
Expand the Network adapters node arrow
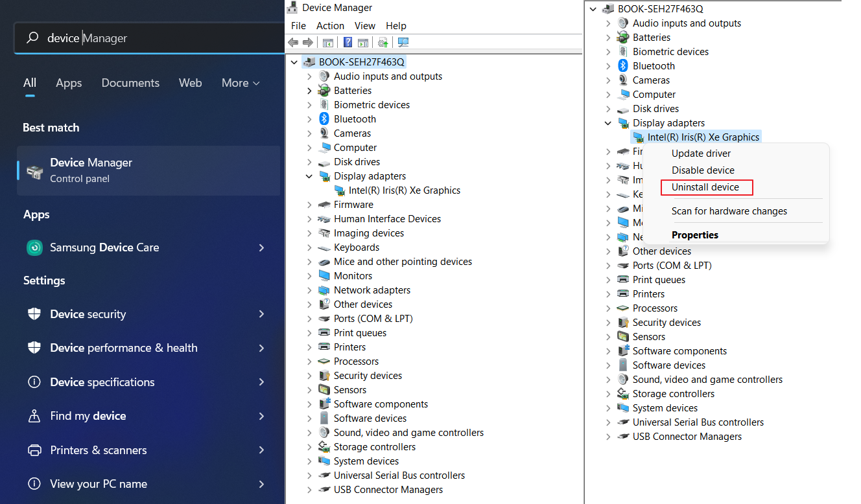309,290
